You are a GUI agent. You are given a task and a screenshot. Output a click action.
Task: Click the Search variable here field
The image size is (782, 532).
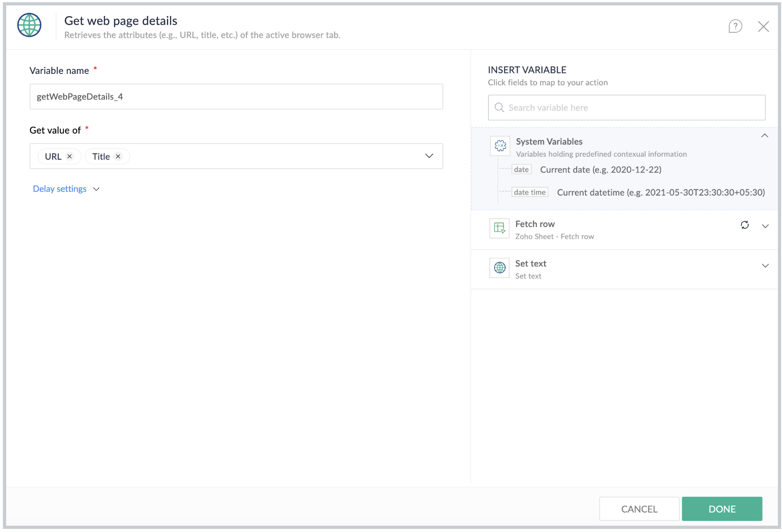point(627,108)
